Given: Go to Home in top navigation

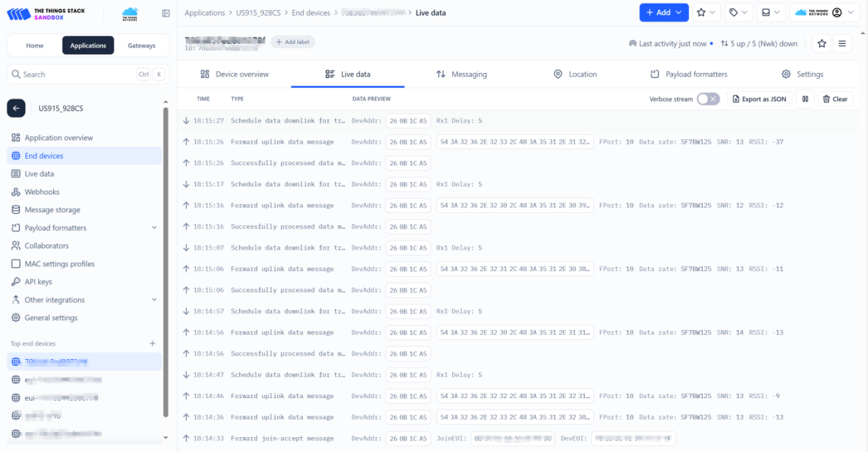Looking at the screenshot, I should point(35,45).
